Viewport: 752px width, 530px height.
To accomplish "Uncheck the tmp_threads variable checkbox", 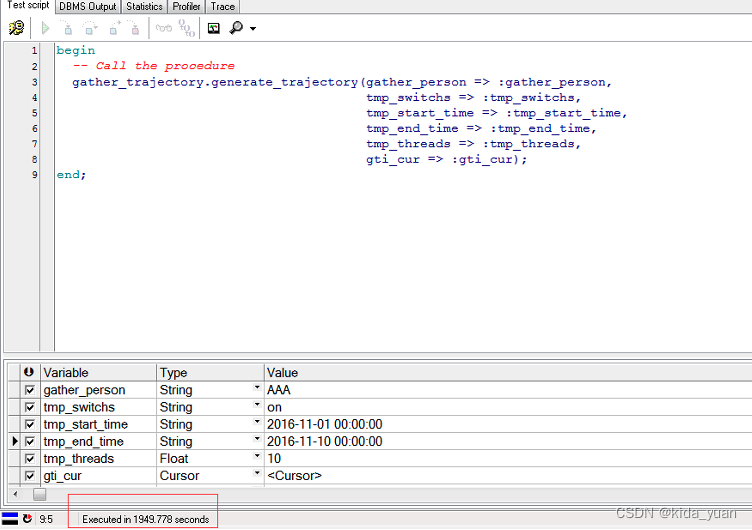I will tap(30, 459).
